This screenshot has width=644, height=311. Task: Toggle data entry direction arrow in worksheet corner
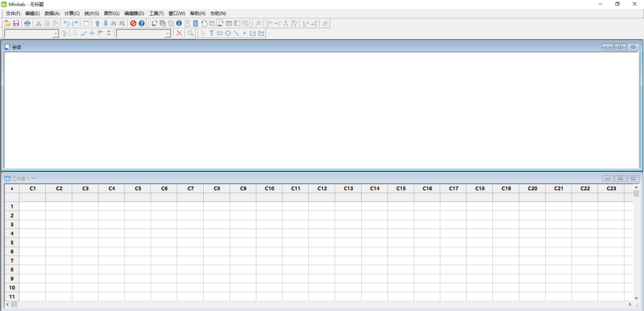click(x=11, y=188)
